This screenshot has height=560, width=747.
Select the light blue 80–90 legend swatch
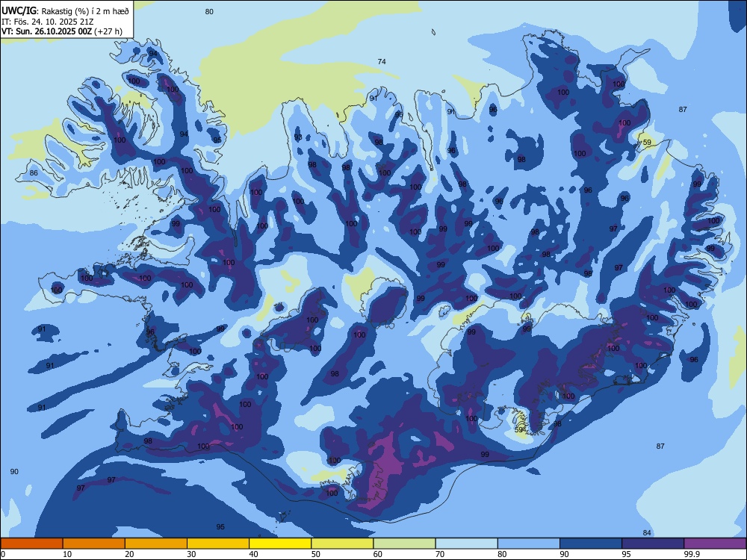[x=529, y=544]
